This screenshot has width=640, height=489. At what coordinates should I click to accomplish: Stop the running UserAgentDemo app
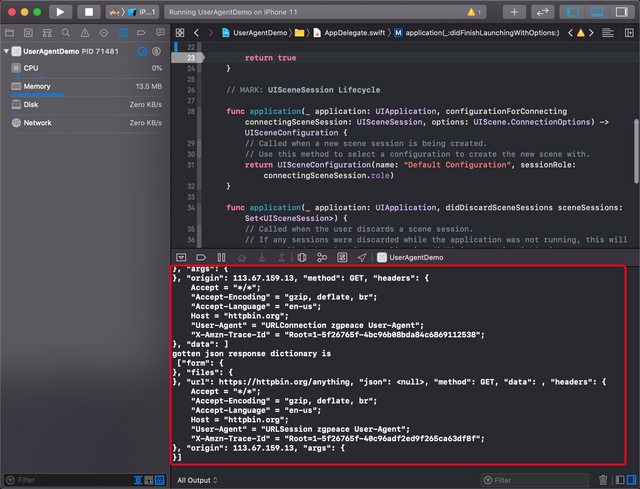89,12
